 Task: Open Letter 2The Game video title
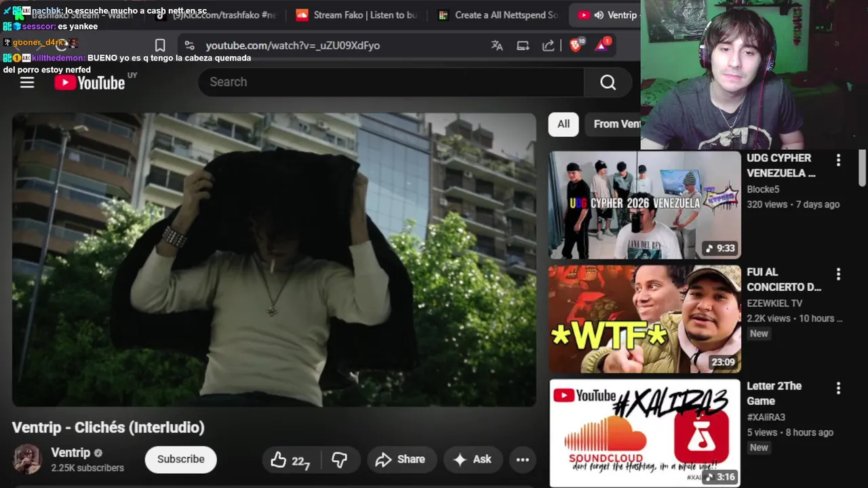click(x=774, y=393)
